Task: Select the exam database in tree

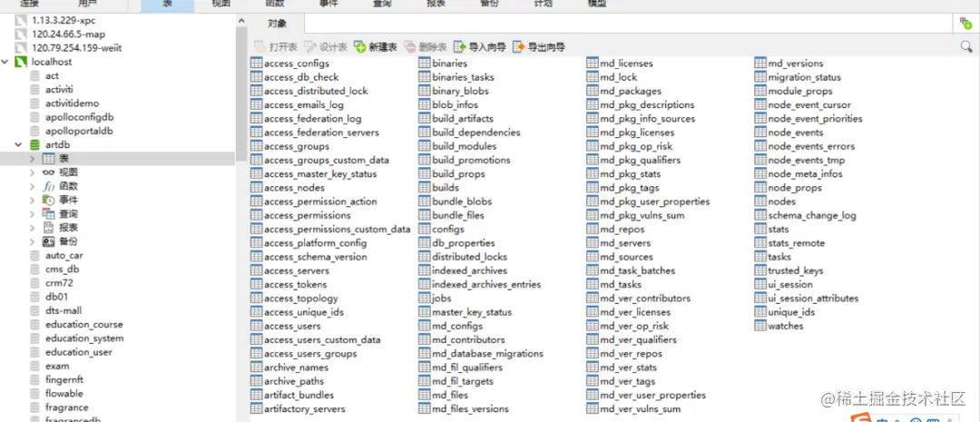Action: coord(57,366)
